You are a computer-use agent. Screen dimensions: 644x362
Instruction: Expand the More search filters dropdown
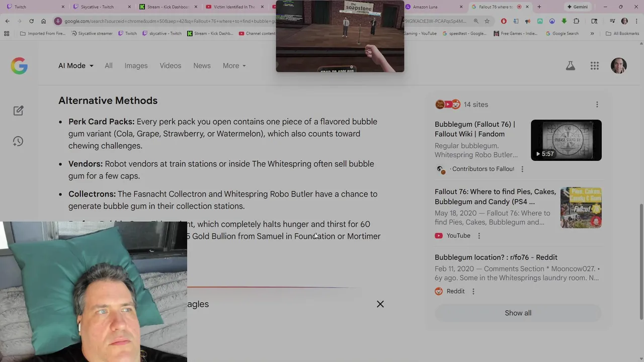234,66
